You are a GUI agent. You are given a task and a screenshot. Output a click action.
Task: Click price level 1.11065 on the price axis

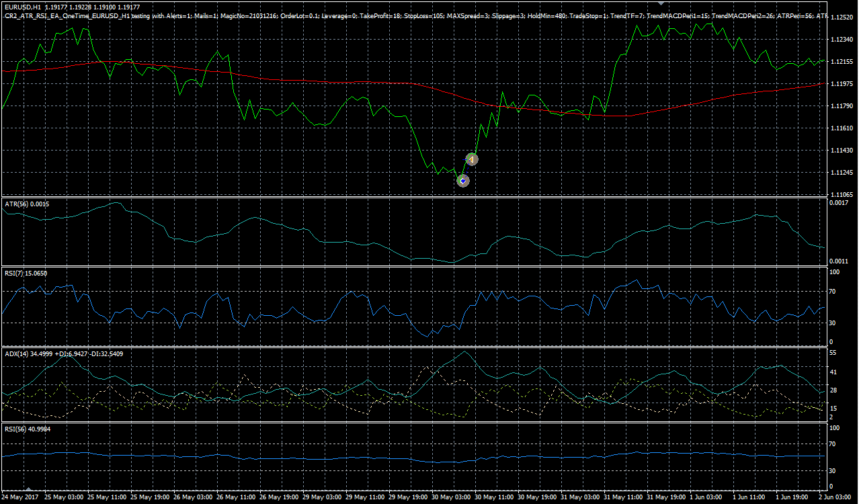[x=842, y=194]
